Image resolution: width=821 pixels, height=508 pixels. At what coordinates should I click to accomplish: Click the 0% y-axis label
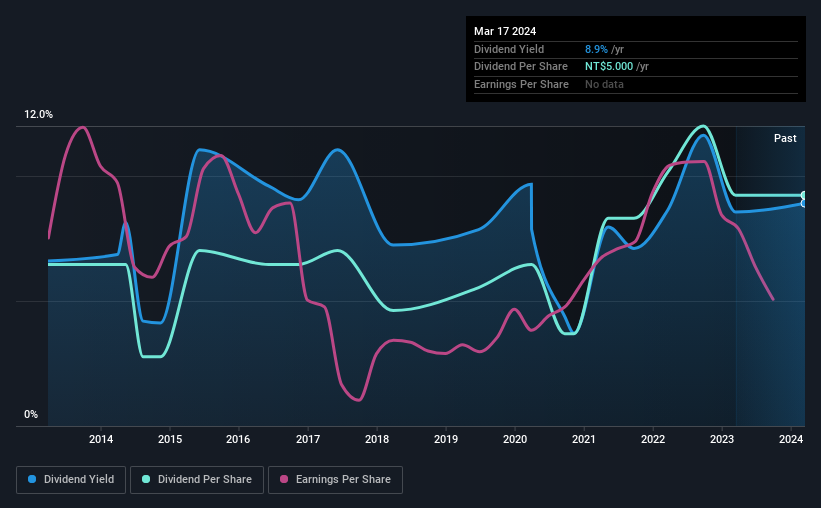(31, 414)
